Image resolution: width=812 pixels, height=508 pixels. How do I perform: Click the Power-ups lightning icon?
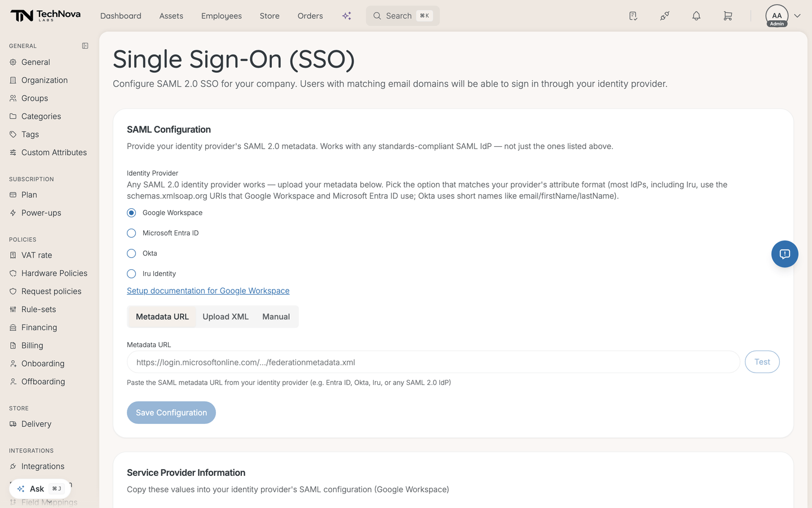13,213
